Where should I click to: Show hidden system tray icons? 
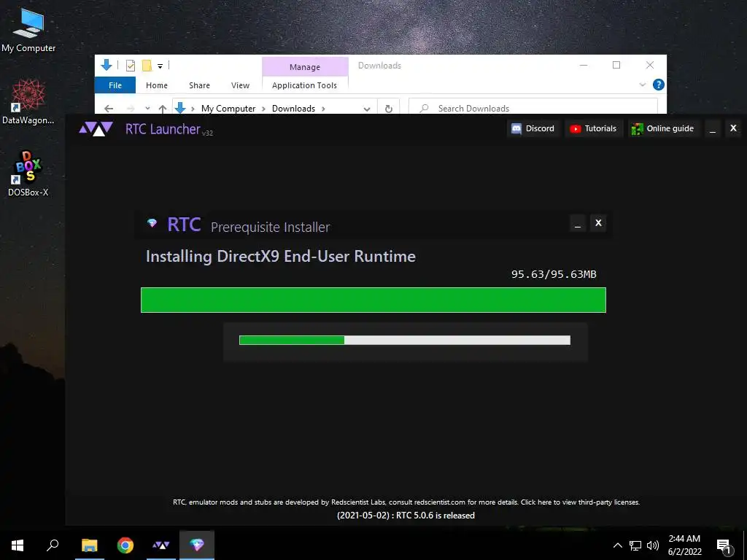point(617,545)
